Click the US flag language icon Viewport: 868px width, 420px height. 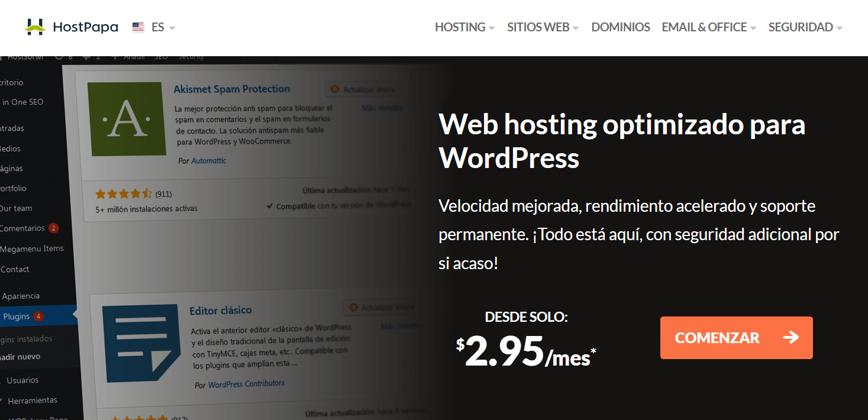pyautogui.click(x=138, y=27)
